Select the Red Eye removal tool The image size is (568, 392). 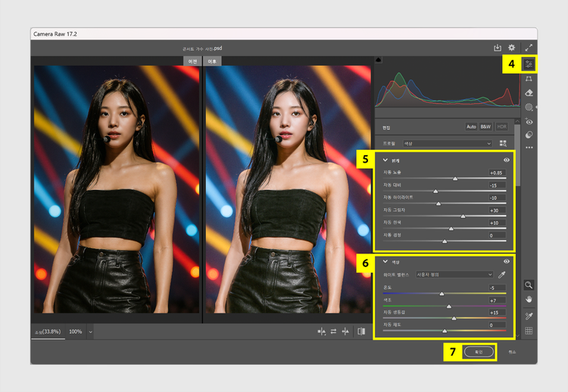pos(529,122)
